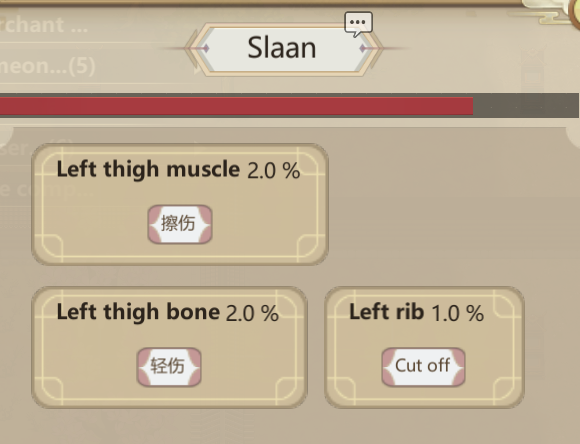Click the 擦伤 injury tag
This screenshot has width=580, height=444.
(180, 224)
